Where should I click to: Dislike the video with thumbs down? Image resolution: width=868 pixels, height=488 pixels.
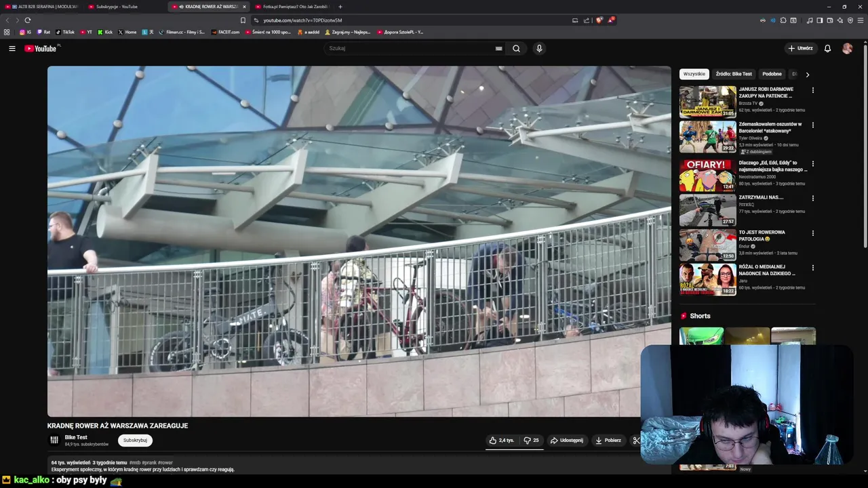(x=531, y=441)
